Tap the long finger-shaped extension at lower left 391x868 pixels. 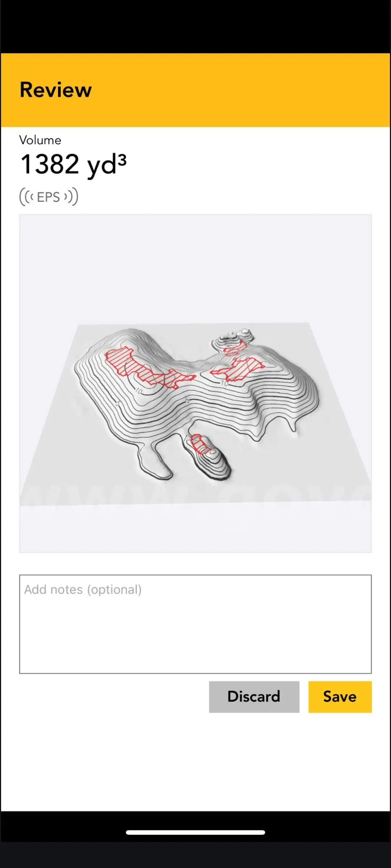[x=154, y=459]
